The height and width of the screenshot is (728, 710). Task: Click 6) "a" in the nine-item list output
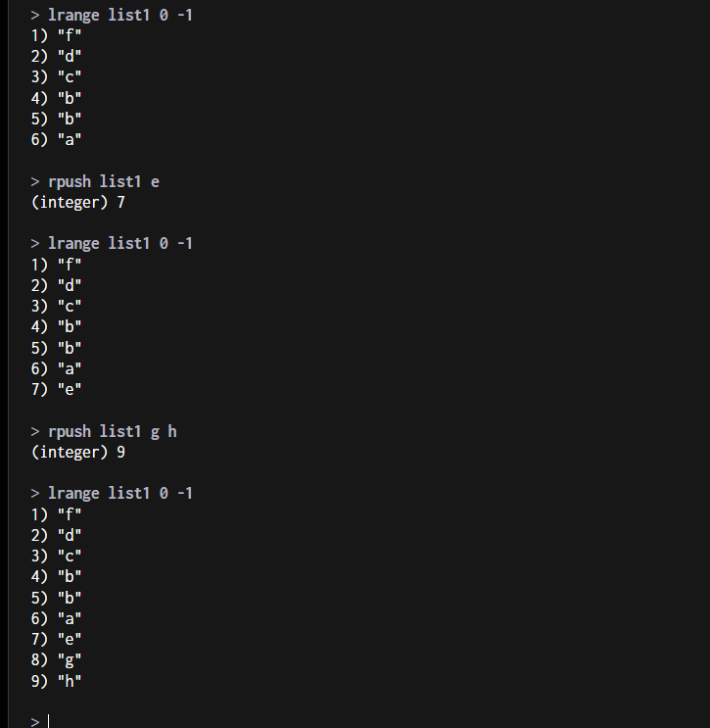click(56, 618)
